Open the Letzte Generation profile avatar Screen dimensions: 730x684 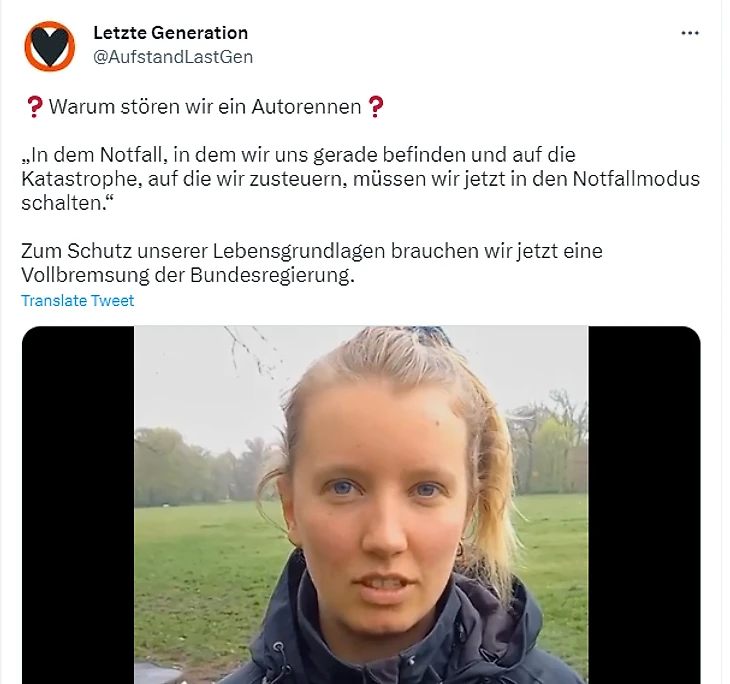point(49,46)
